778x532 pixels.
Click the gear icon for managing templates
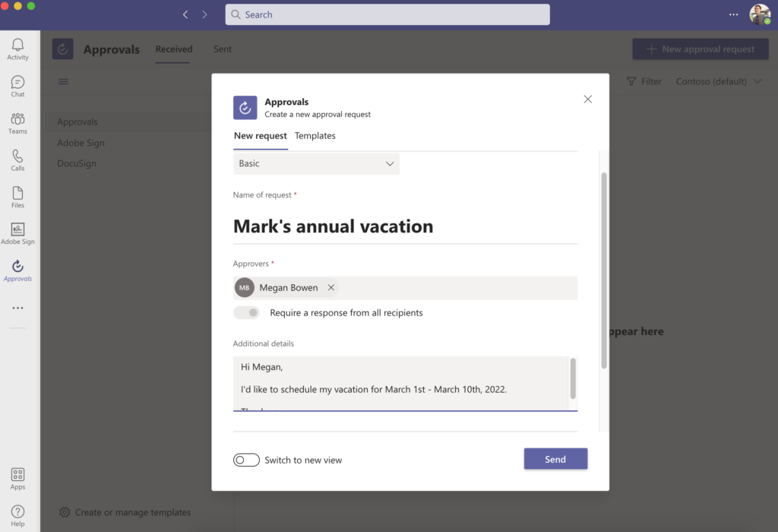65,512
